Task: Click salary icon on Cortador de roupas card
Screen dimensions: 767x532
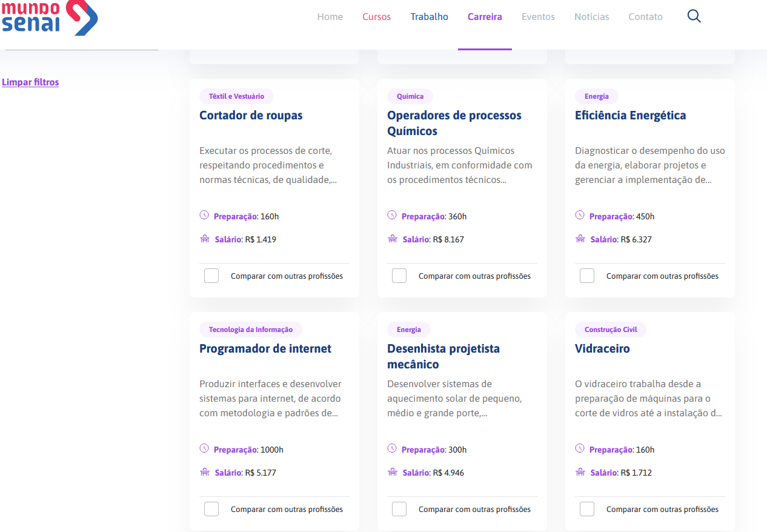Action: (x=204, y=239)
